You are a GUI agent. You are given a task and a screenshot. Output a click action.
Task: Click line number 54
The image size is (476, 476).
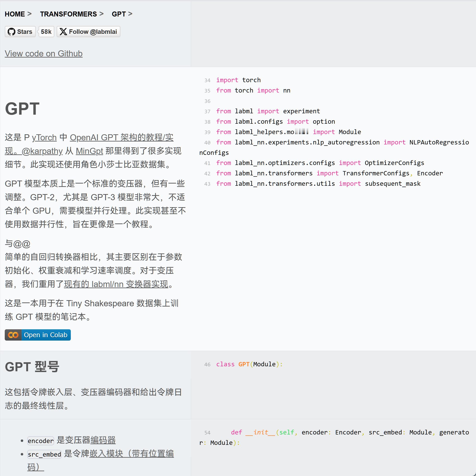pos(207,433)
